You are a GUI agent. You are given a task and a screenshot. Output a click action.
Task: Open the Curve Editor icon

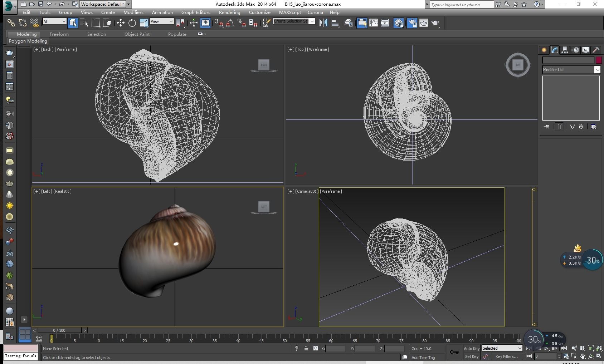[x=373, y=23]
